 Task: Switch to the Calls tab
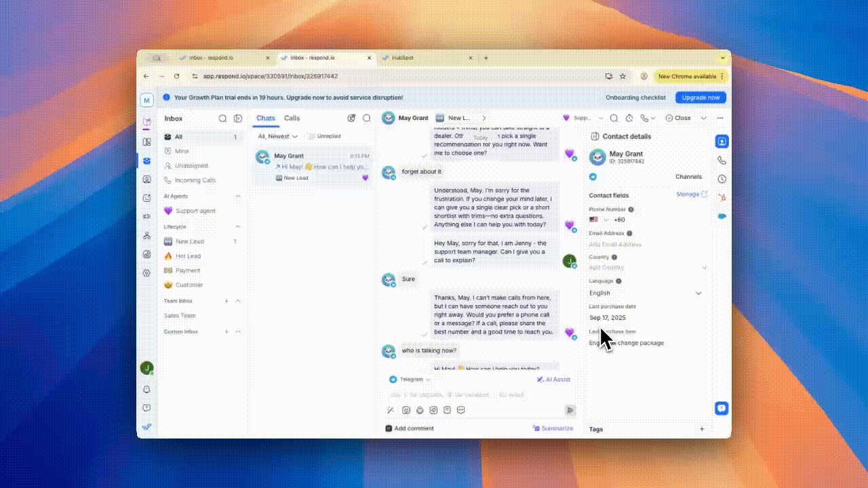coord(292,118)
